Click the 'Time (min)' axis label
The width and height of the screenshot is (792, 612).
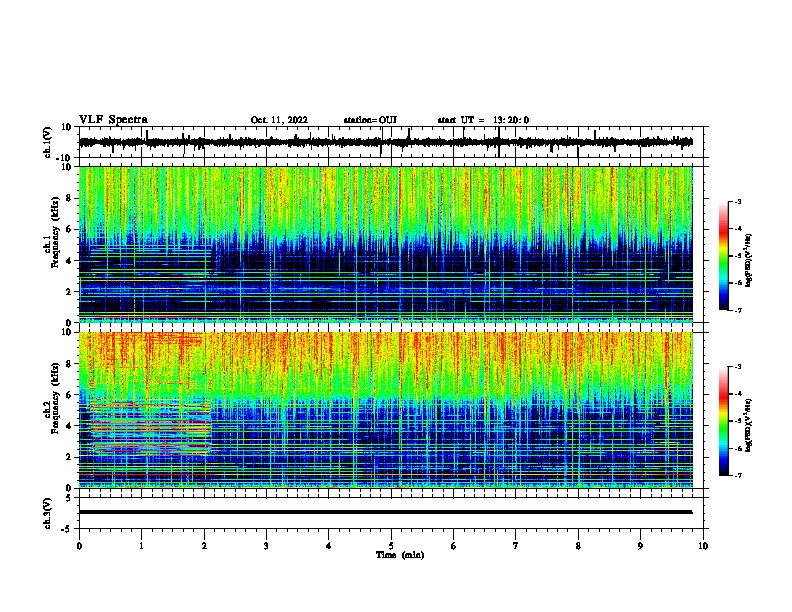pos(400,555)
